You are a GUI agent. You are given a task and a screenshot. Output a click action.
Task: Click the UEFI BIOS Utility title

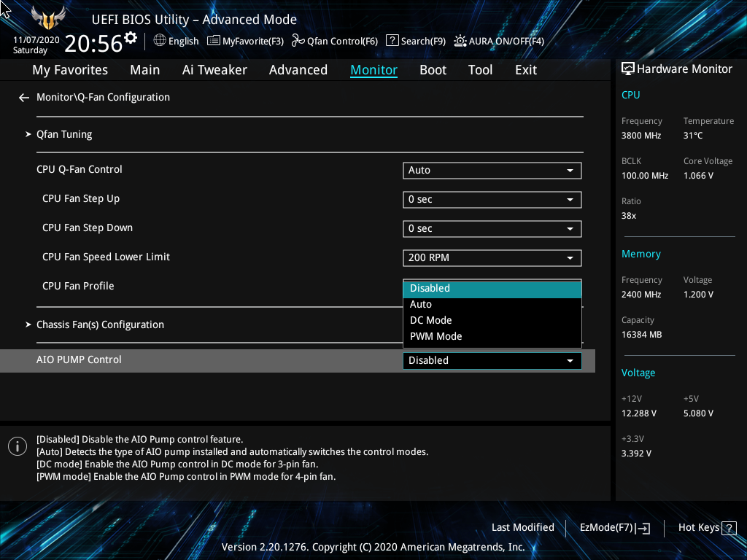pos(194,20)
